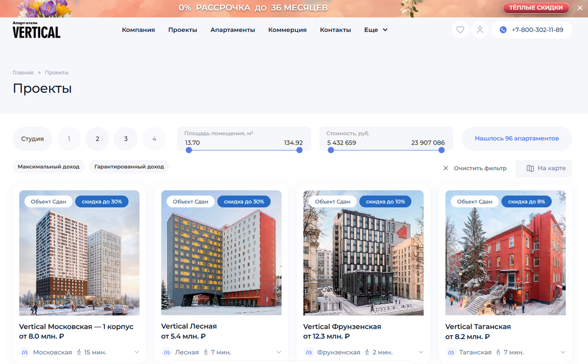The image size is (588, 364).
Task: Open the Контакты menu item
Action: (x=336, y=30)
